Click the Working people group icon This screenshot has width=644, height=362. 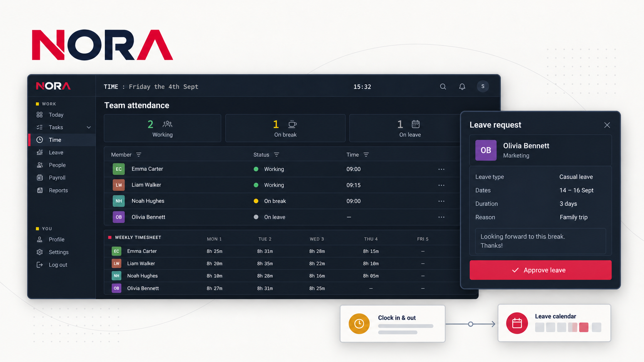168,124
